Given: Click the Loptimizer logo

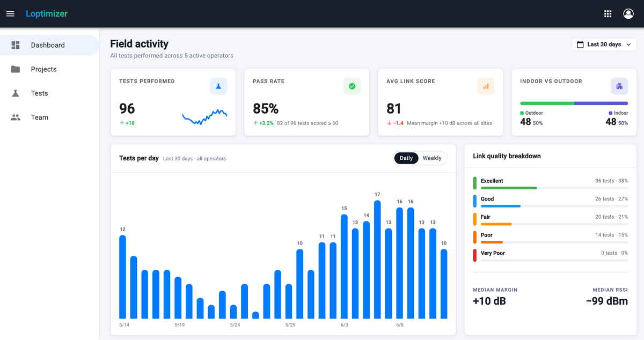Looking at the screenshot, I should tap(47, 14).
